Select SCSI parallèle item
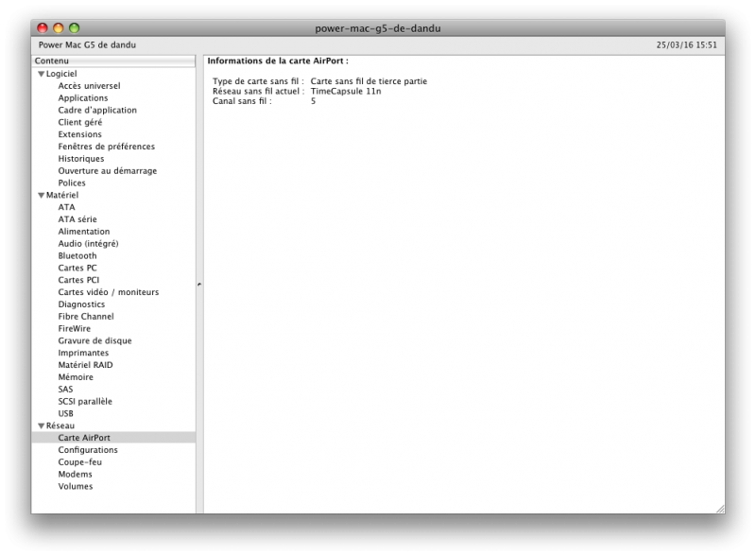The image size is (756, 556). [x=85, y=402]
